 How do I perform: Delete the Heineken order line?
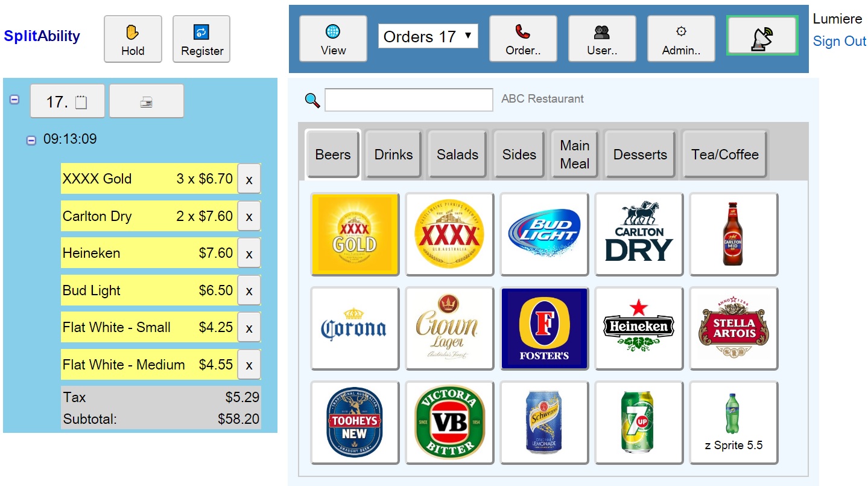coord(249,253)
